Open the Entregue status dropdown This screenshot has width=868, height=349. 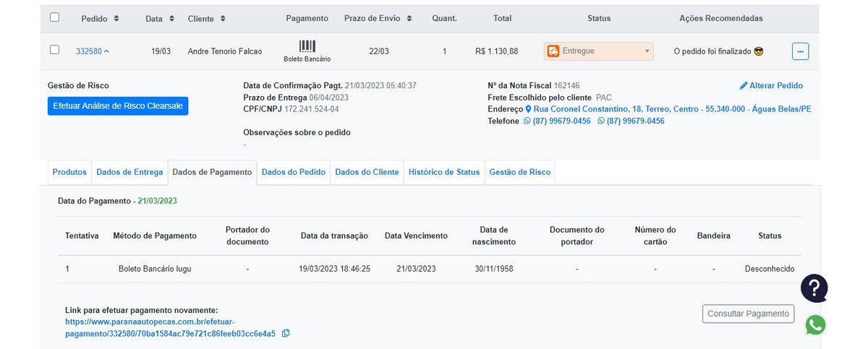click(x=598, y=51)
